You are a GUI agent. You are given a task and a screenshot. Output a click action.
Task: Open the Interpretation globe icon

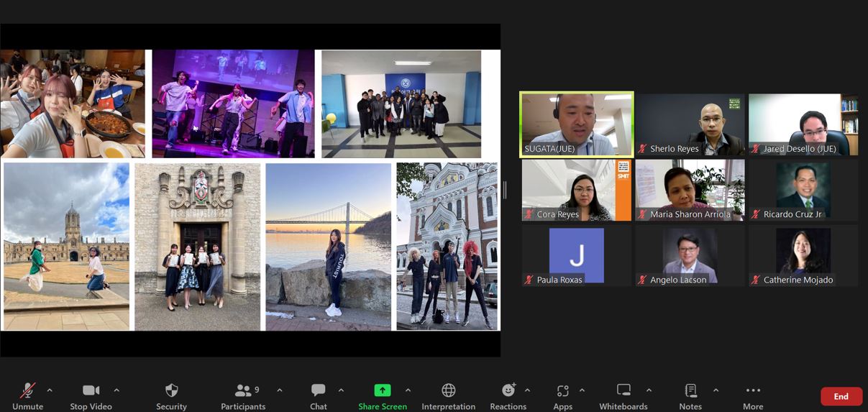[448, 390]
